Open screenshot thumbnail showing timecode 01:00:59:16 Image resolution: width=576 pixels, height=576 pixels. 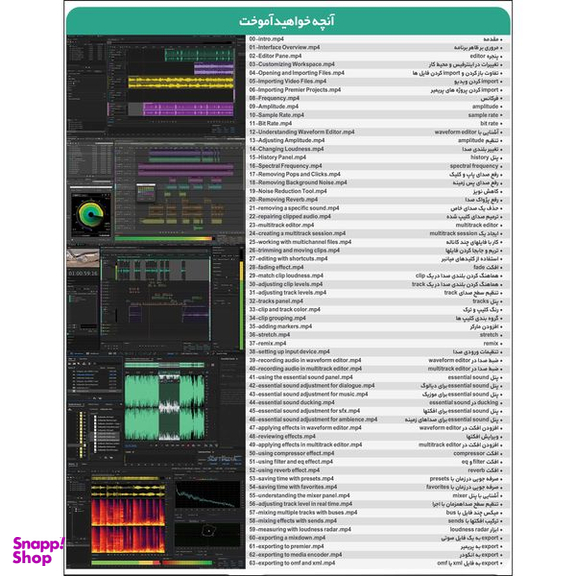(156, 298)
